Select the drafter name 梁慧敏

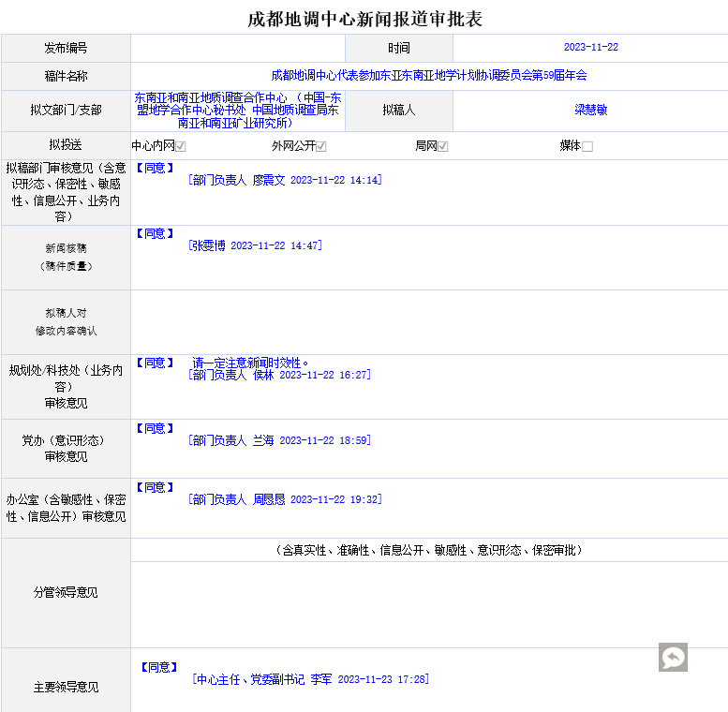(590, 110)
